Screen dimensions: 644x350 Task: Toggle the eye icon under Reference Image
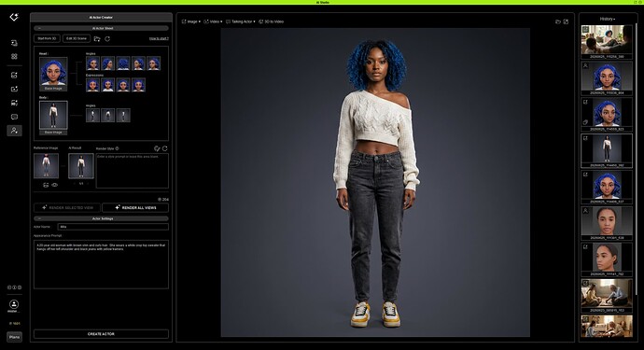[55, 185]
